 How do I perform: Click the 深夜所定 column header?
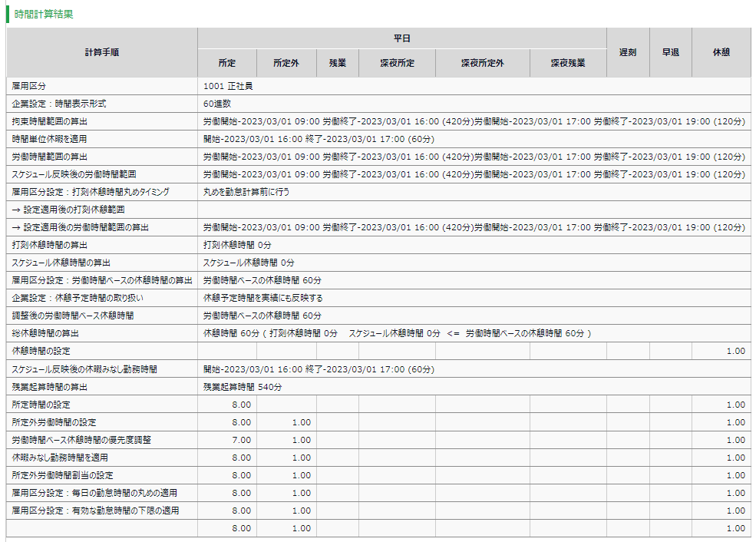(396, 63)
